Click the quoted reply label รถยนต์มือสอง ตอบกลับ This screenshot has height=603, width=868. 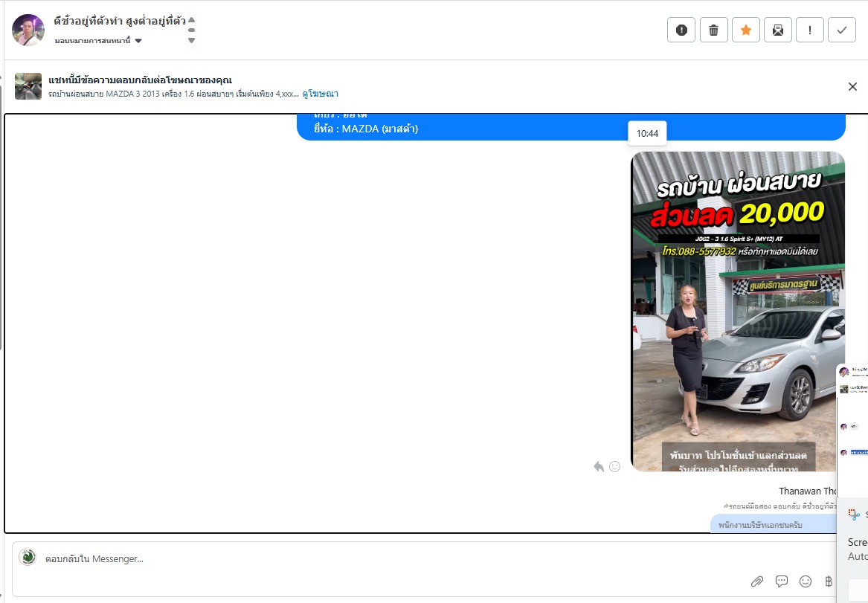tap(779, 506)
